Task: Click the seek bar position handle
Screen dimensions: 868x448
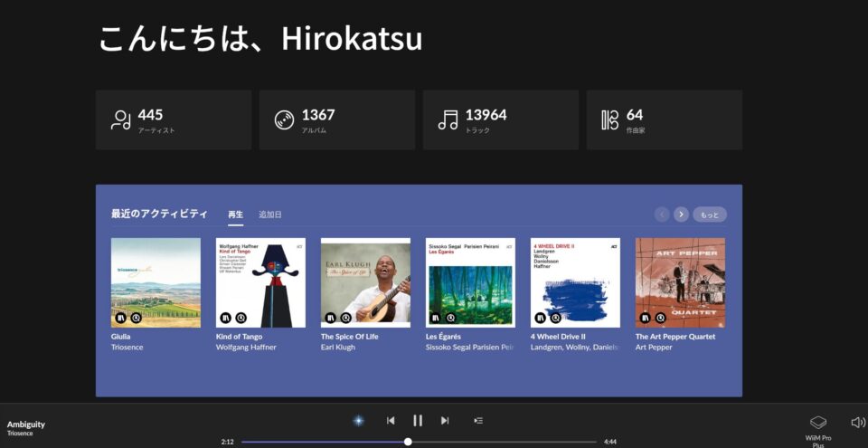Action: 408,442
